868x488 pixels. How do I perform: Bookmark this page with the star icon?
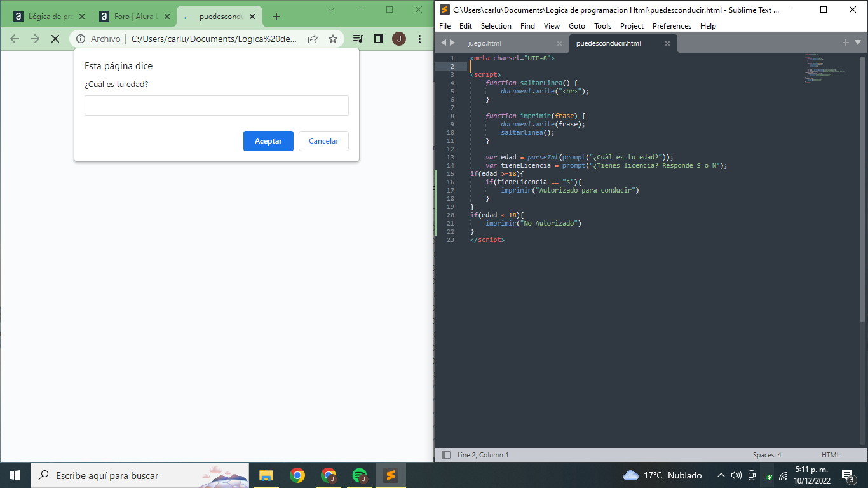pyautogui.click(x=333, y=39)
